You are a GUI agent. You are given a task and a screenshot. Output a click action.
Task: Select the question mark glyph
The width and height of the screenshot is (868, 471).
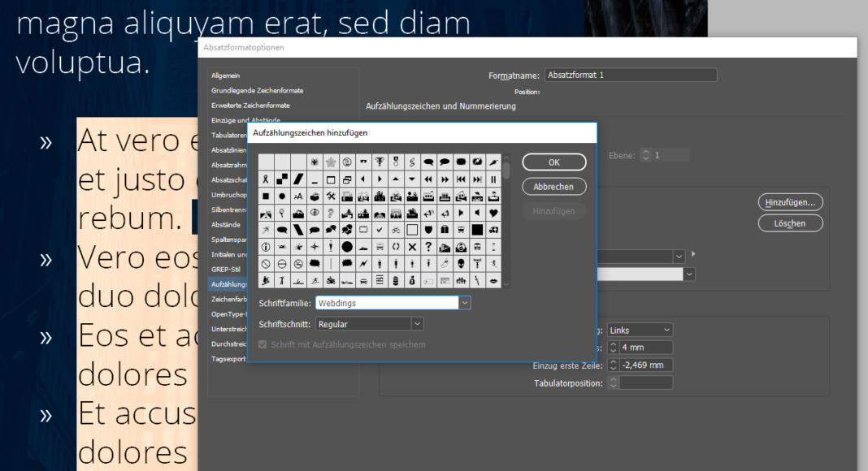427,247
